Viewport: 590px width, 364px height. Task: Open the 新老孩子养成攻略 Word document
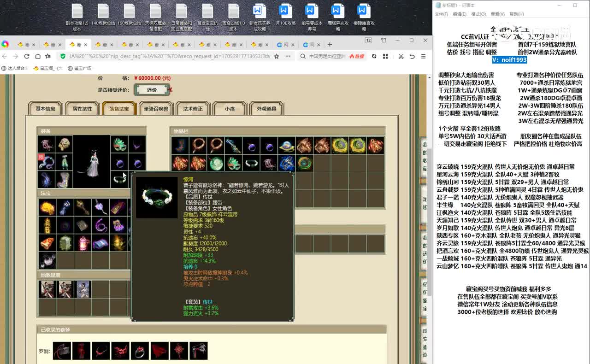point(260,17)
